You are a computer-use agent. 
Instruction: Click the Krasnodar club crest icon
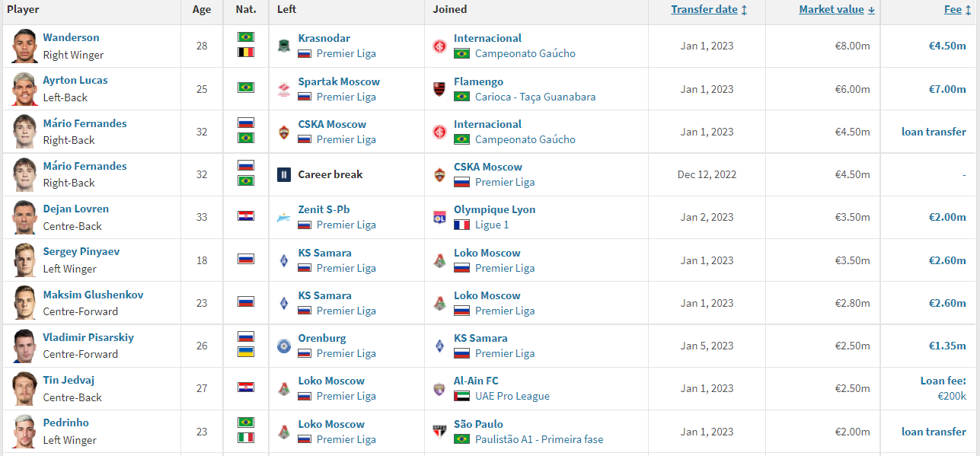tap(284, 46)
